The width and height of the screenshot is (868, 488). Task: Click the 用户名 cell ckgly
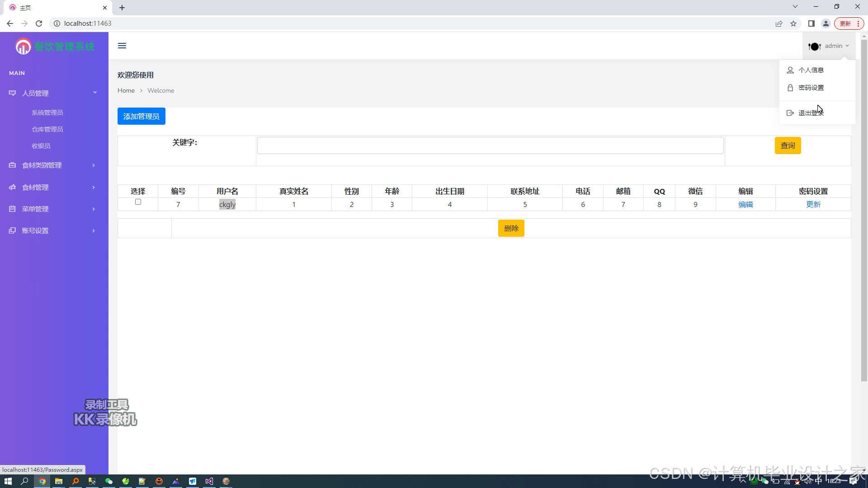tap(227, 205)
